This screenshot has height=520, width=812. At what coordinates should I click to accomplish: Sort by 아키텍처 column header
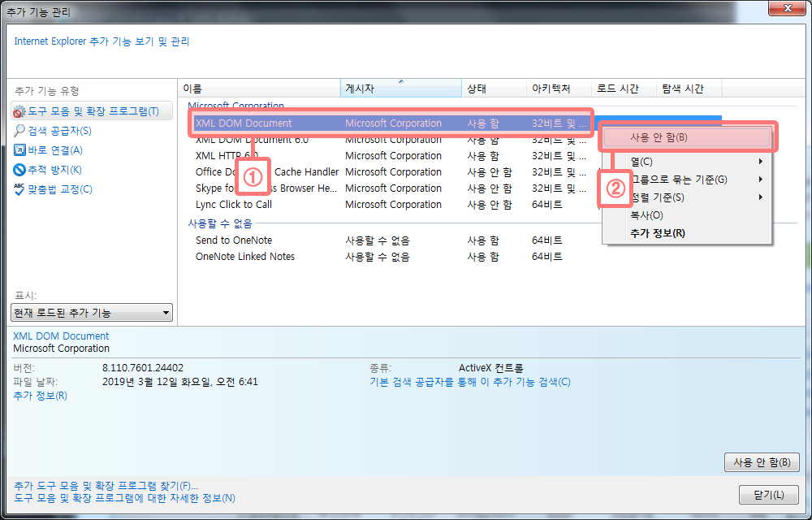point(559,89)
